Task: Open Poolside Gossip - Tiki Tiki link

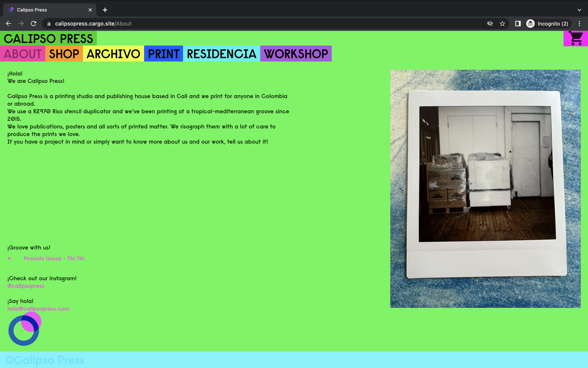Action: 54,258
